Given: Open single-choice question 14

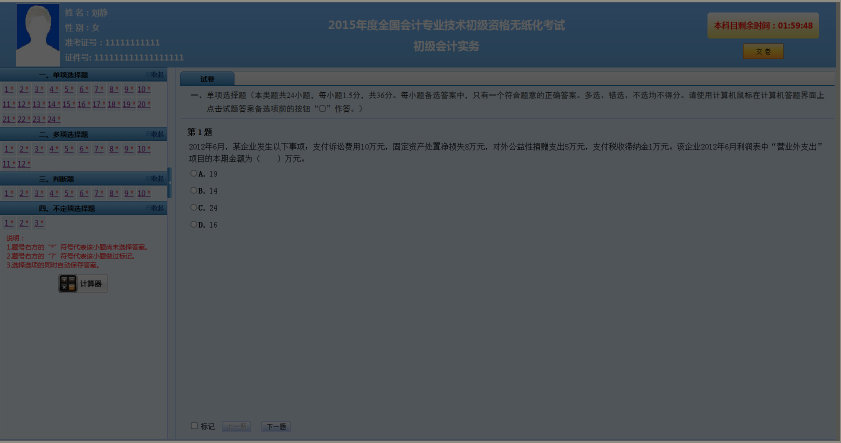Looking at the screenshot, I should [x=54, y=105].
